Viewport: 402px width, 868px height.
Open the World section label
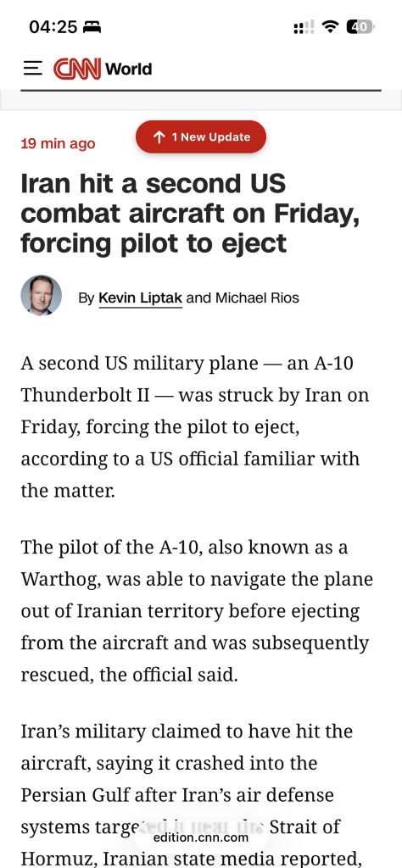[128, 70]
